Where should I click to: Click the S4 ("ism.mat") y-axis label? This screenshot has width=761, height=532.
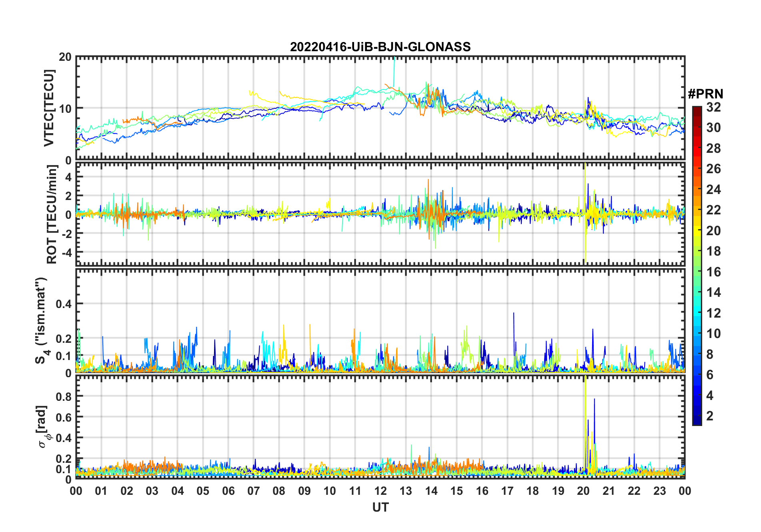[41, 320]
